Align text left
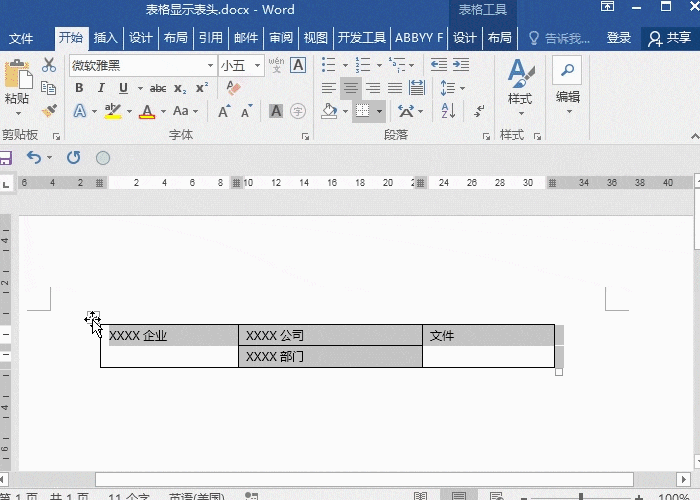Viewport: 700px width, 500px height. pos(329,88)
